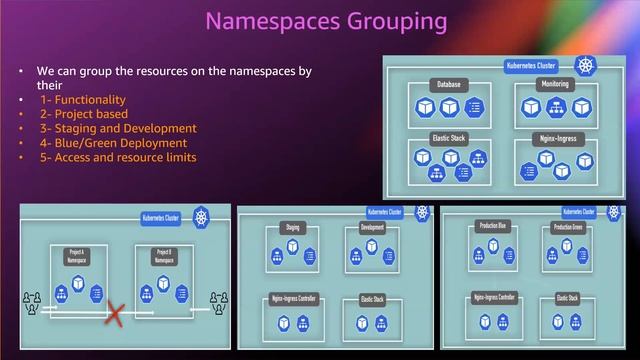Click the 'Nginx-Ingress' label under Monitoring

(x=558, y=139)
